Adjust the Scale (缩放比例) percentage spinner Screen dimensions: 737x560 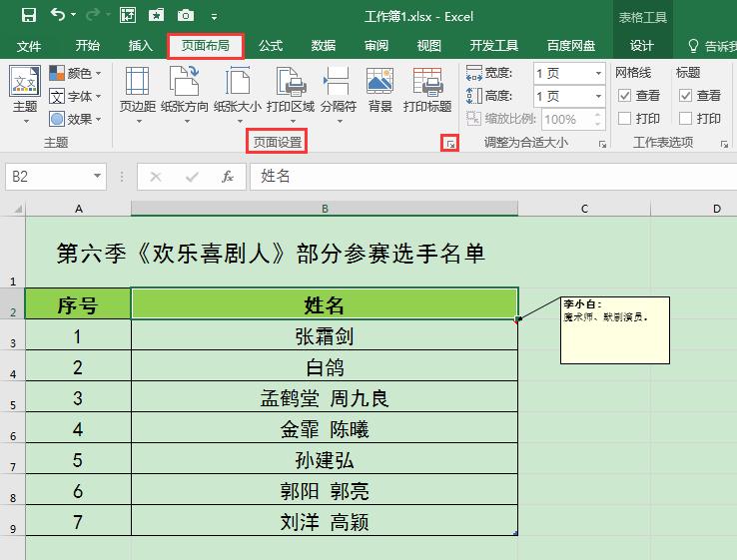(597, 119)
